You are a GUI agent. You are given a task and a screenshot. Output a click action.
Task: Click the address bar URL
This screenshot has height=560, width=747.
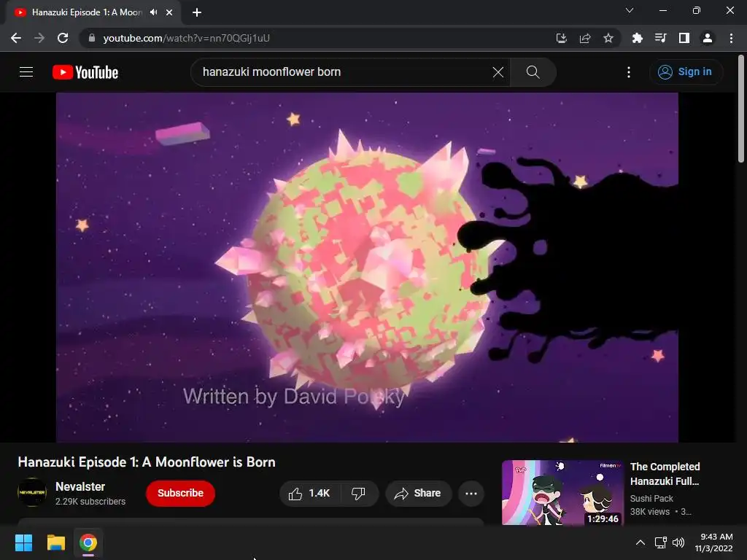[186, 38]
